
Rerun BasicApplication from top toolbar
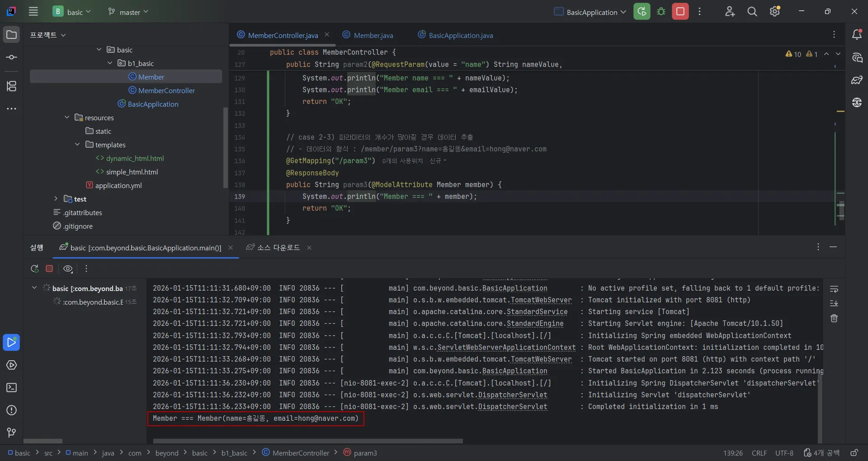pyautogui.click(x=642, y=12)
